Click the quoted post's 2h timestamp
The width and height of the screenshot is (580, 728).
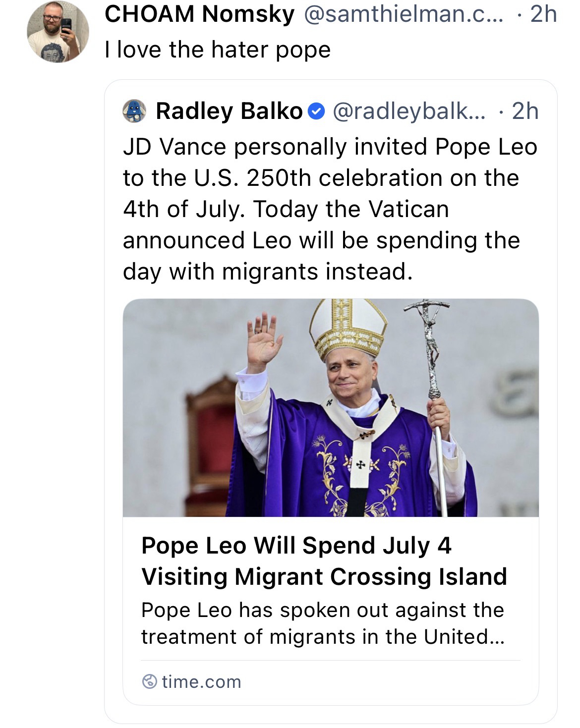525,111
